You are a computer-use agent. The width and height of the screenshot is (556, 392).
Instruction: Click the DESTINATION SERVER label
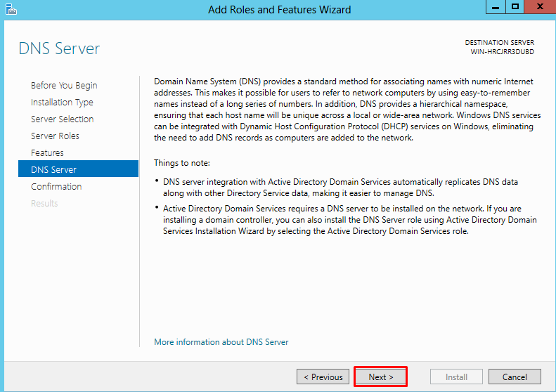(x=499, y=43)
